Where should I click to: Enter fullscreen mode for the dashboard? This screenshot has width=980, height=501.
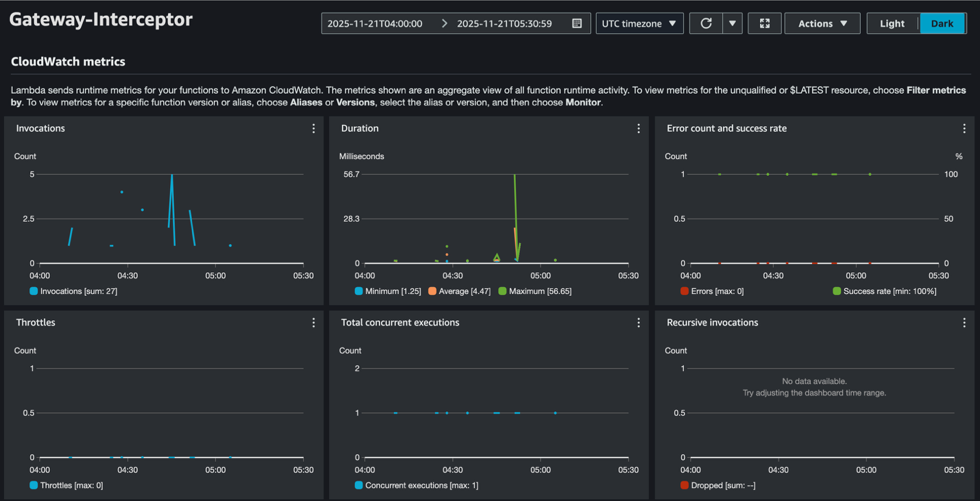point(765,23)
